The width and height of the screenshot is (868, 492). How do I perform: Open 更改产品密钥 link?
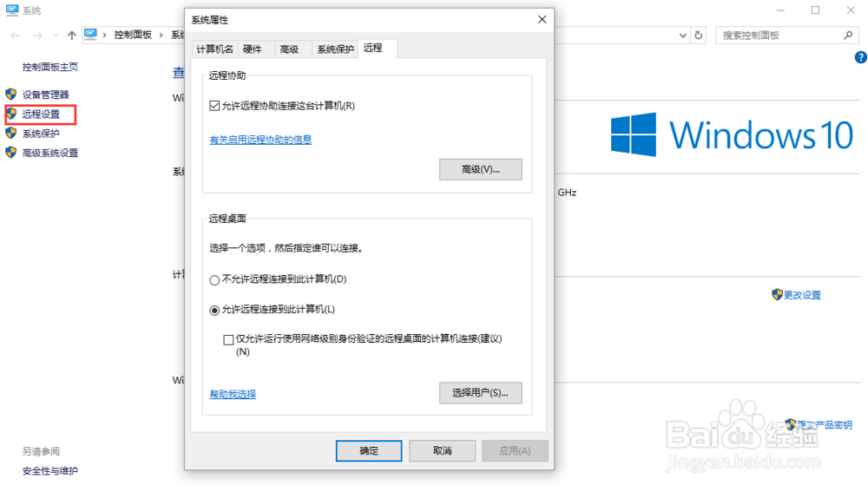coord(825,425)
